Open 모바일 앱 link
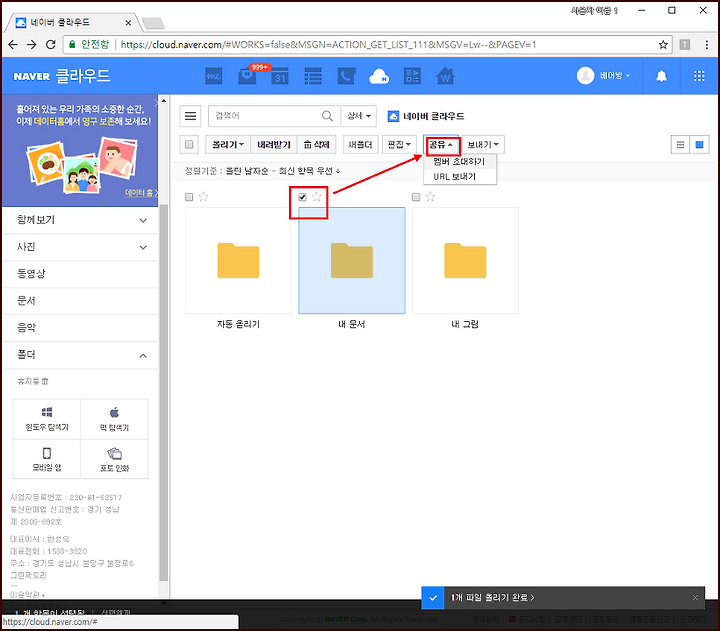720x631 pixels. [x=47, y=459]
